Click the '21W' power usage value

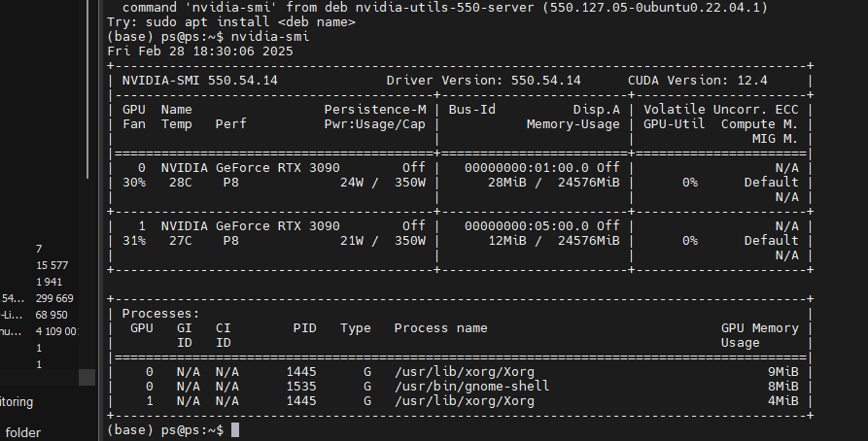[352, 241]
